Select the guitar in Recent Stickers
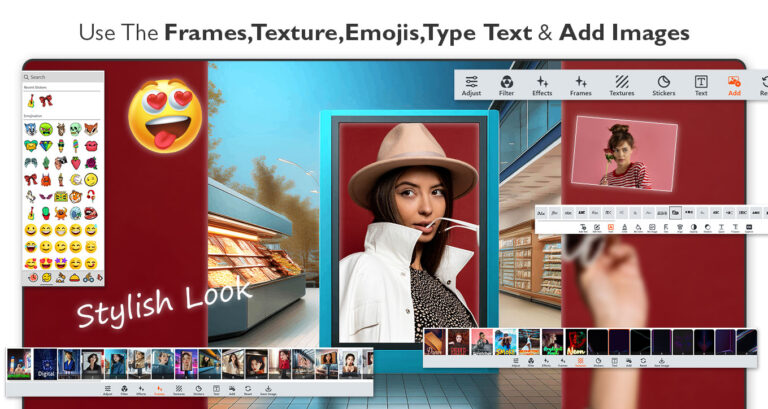The image size is (768, 409). pos(31,101)
